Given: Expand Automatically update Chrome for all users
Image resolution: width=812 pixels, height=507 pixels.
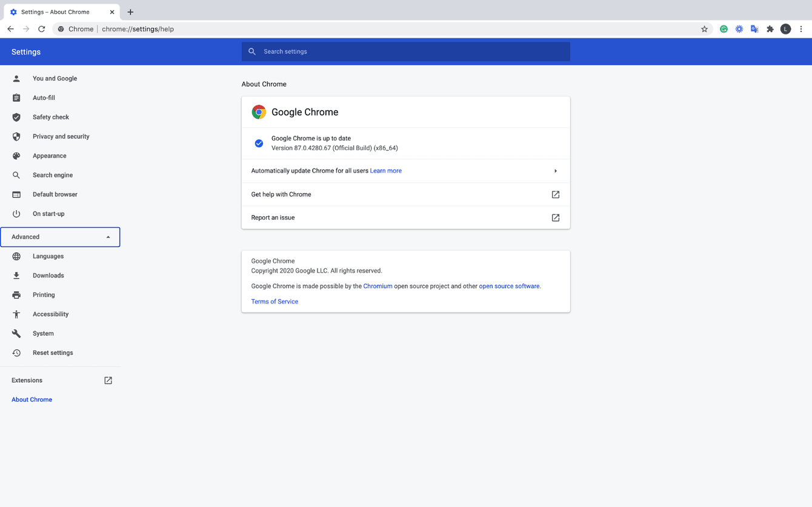Looking at the screenshot, I should 555,170.
